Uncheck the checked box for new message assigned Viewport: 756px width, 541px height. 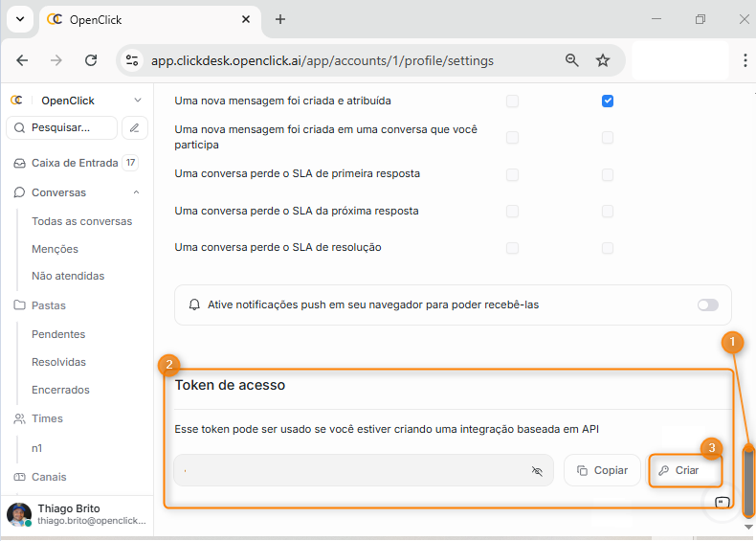[x=608, y=101]
